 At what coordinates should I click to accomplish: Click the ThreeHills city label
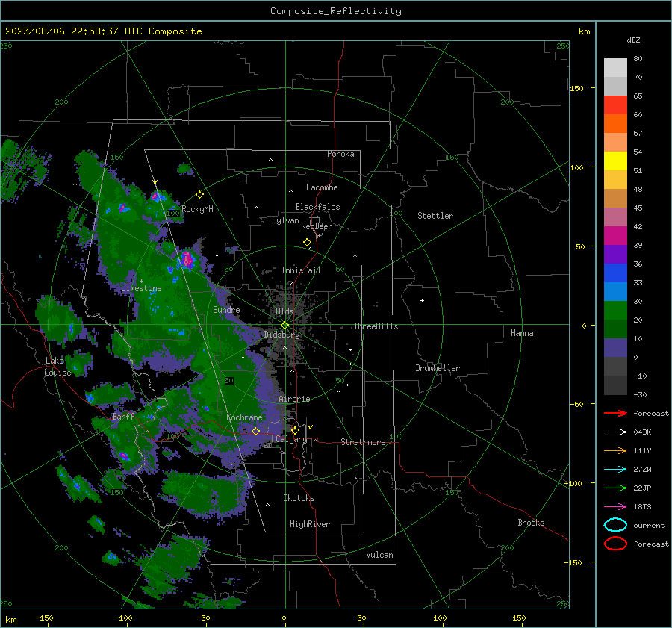(376, 326)
